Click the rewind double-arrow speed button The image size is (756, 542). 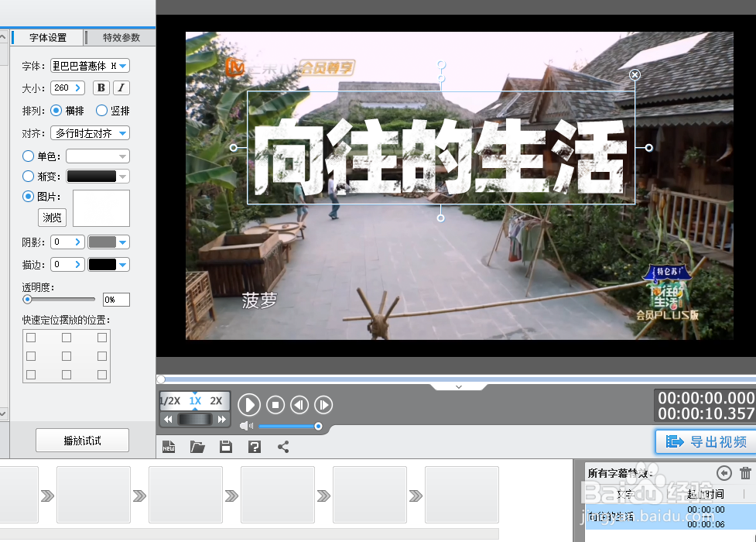[x=168, y=420]
